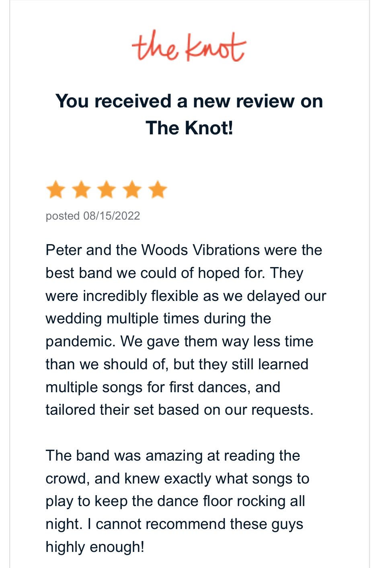Select the first orange star
The width and height of the screenshot is (392, 568).
click(x=55, y=189)
